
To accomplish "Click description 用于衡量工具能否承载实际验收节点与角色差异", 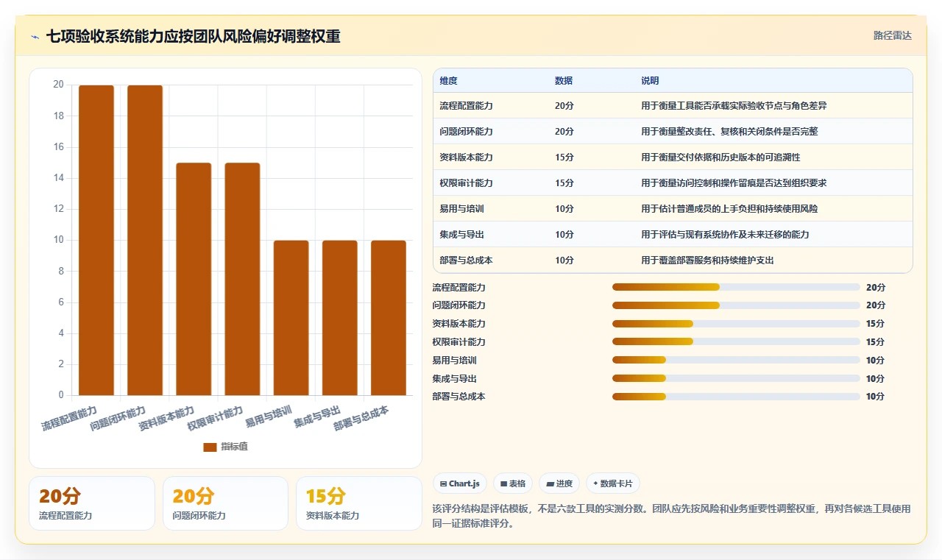I will (734, 106).
